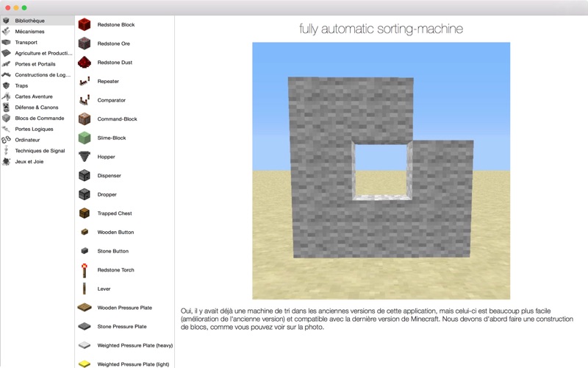Click the Redstone Block label

(x=116, y=25)
